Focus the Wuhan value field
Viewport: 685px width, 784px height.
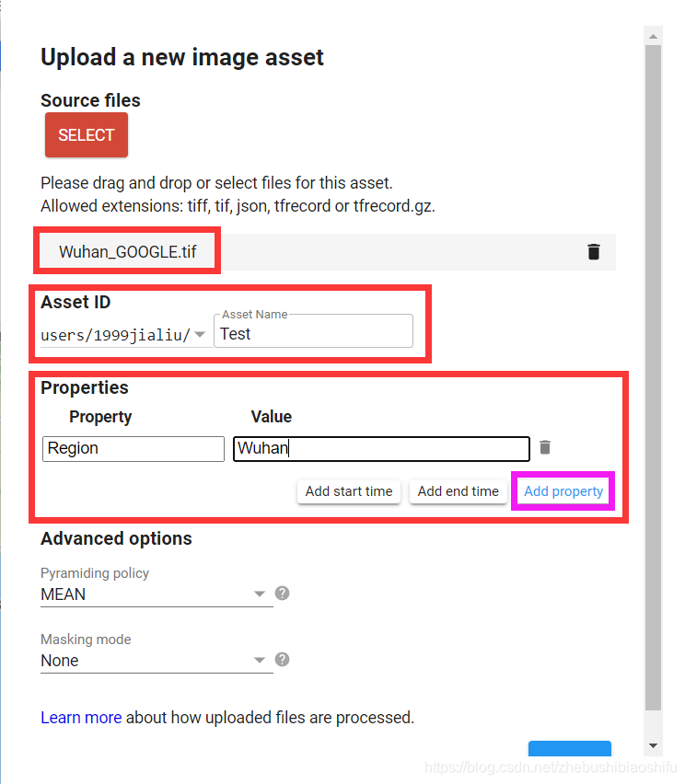381,448
